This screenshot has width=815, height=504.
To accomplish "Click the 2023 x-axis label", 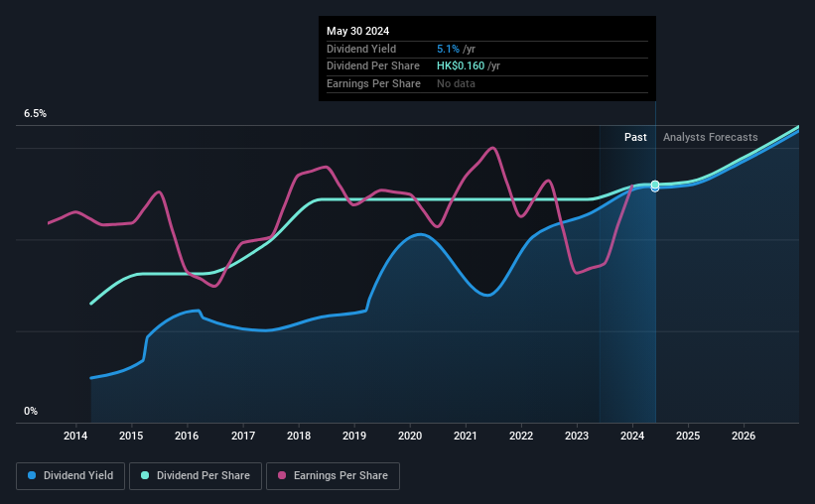I will (577, 436).
